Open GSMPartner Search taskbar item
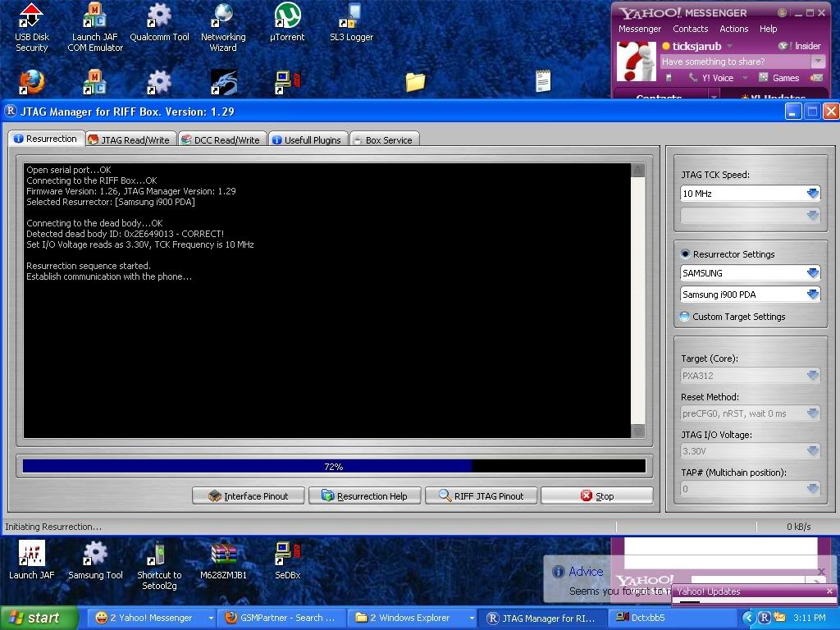 [x=281, y=618]
